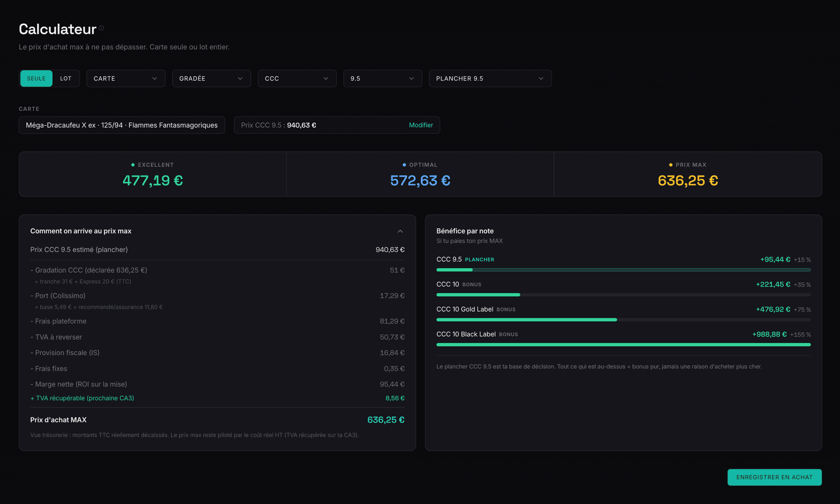Collapse the 'Comment on arrive au prix max' chevron
The height and width of the screenshot is (504, 840).
[x=400, y=231]
